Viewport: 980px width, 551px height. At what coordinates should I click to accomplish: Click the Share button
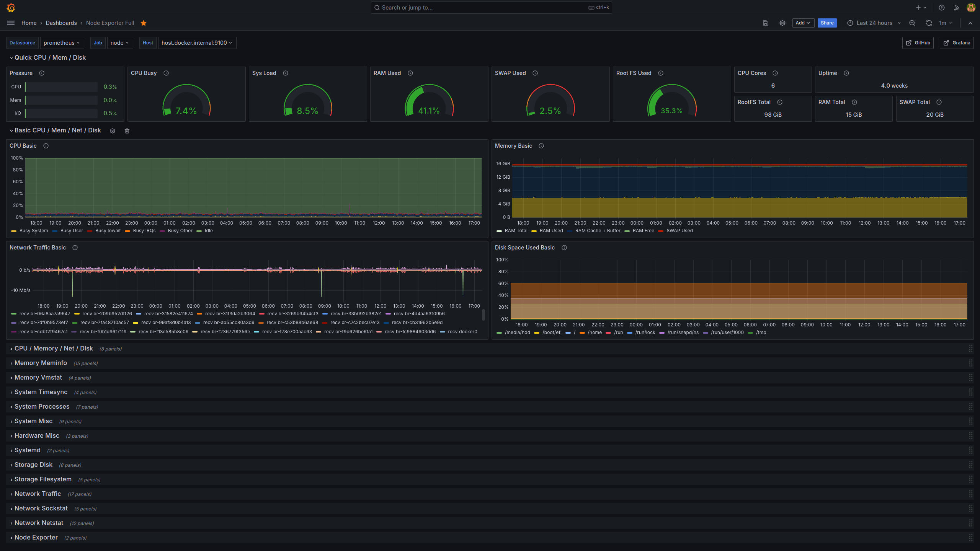pos(827,23)
